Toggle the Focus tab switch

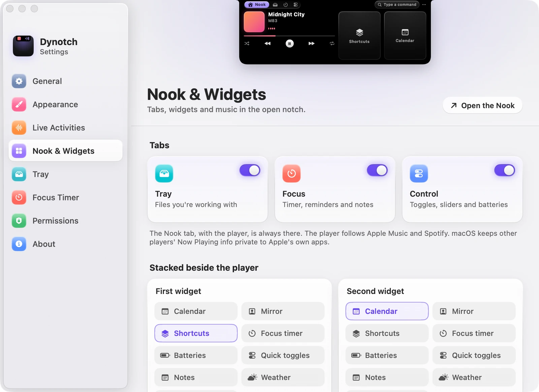(x=377, y=170)
